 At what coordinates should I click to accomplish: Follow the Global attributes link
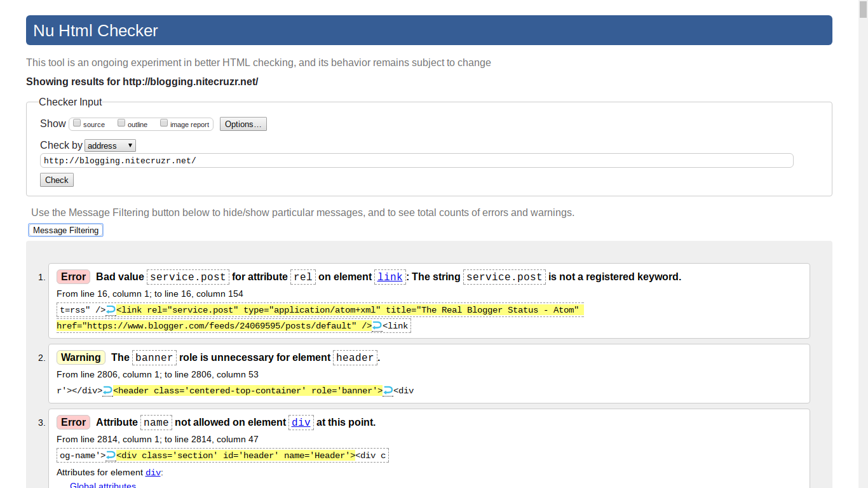(x=102, y=485)
